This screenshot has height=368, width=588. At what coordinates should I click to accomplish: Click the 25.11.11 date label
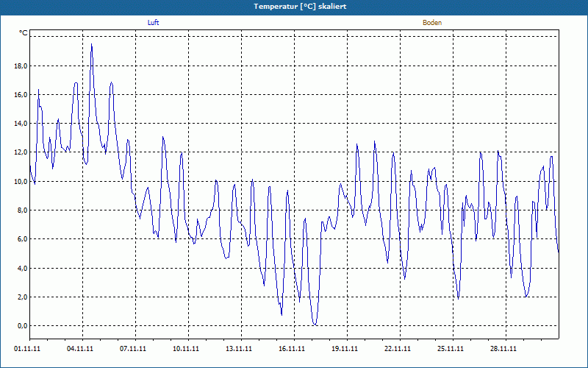click(x=450, y=349)
